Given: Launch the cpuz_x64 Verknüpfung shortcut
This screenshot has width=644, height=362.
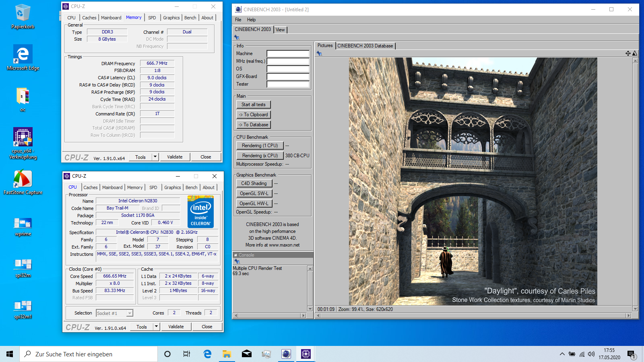Looking at the screenshot, I should (x=23, y=143).
